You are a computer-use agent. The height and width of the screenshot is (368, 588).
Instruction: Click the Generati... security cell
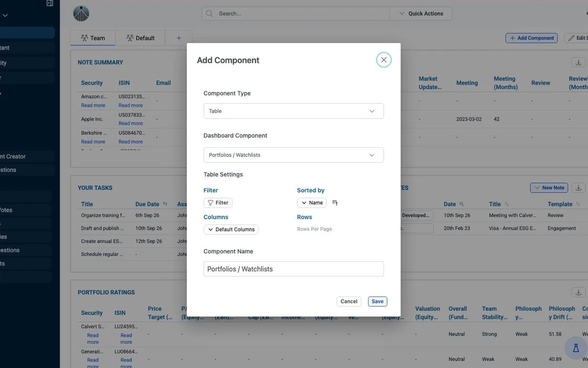pos(92,352)
